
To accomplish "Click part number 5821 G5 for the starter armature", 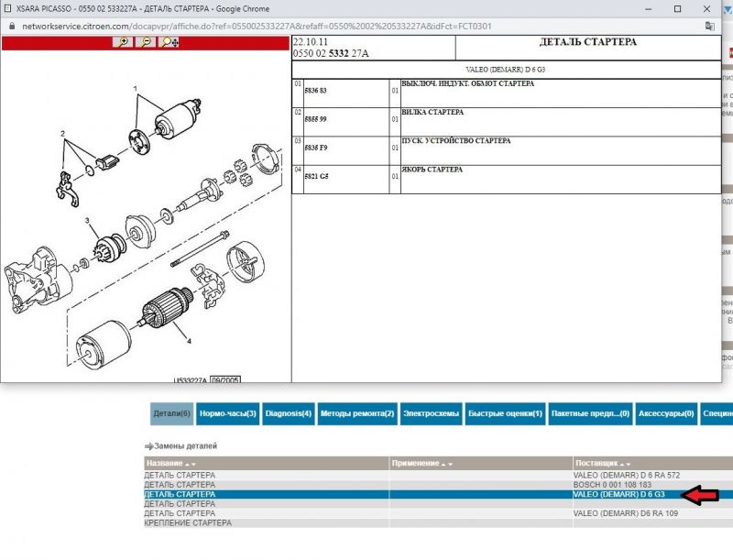I will coord(316,176).
